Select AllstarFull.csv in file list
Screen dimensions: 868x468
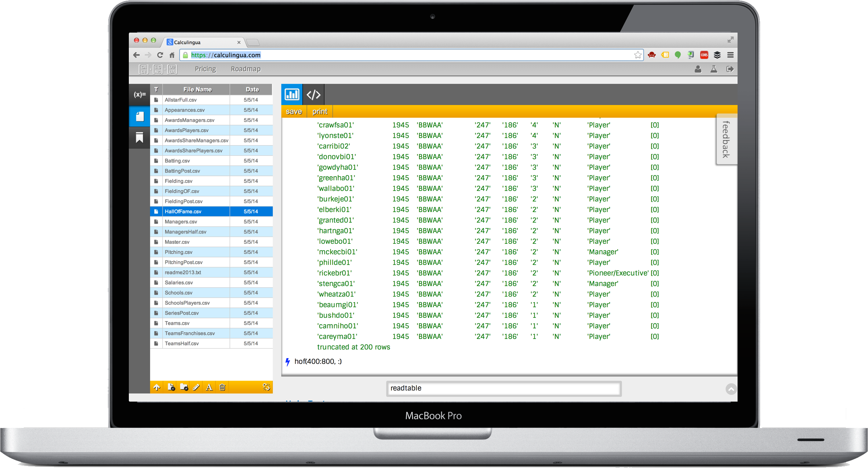pyautogui.click(x=211, y=100)
